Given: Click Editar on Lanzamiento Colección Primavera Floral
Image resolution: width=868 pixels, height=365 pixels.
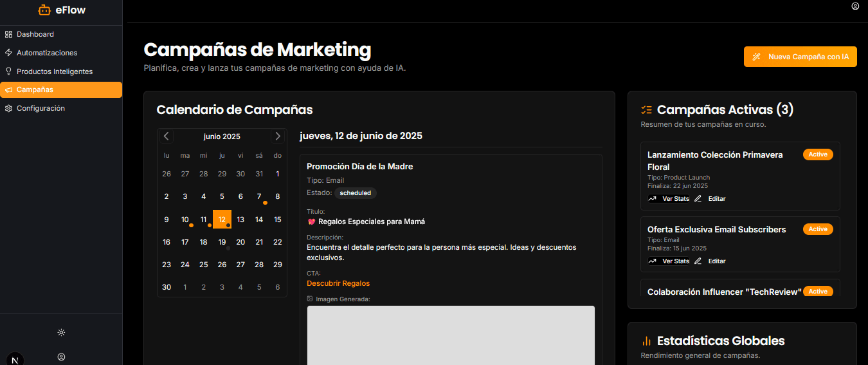Looking at the screenshot, I should [x=716, y=199].
